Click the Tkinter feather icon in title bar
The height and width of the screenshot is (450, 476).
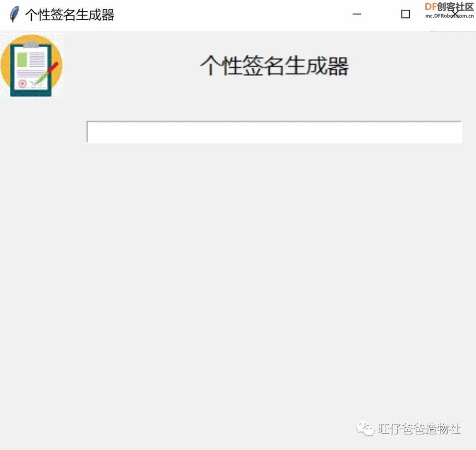pos(15,13)
